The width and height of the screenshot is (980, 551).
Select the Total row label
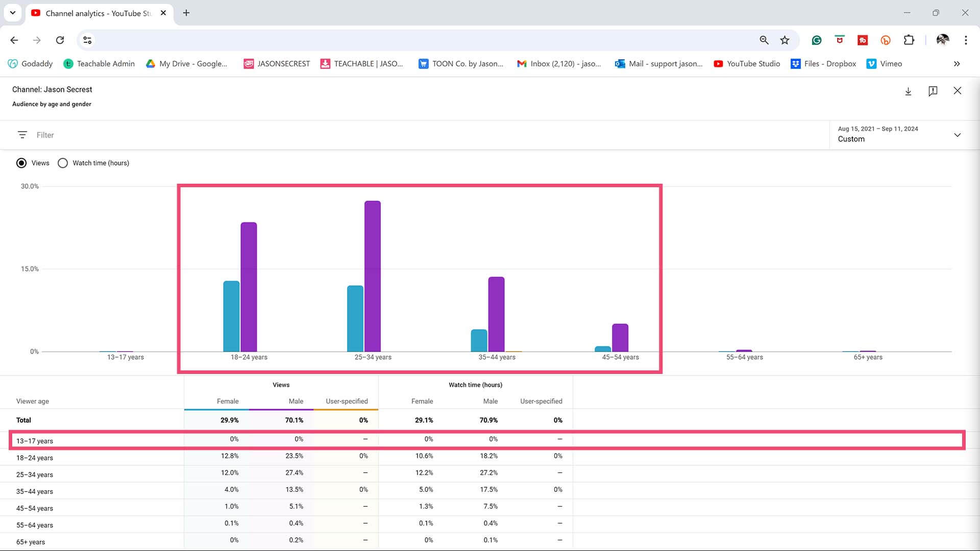tap(23, 420)
